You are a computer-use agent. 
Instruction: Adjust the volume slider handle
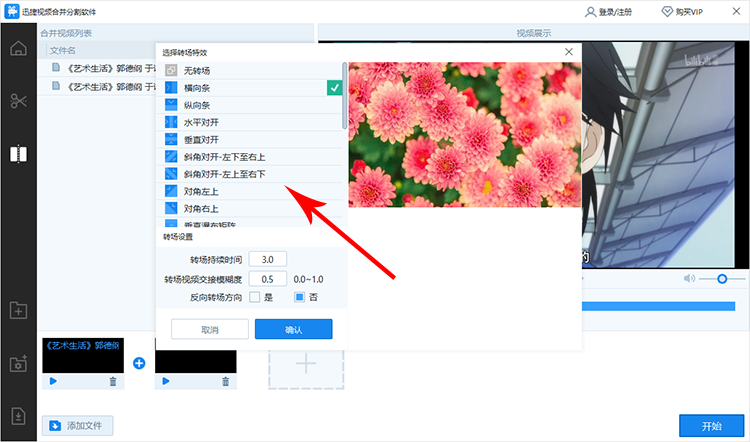pyautogui.click(x=722, y=278)
